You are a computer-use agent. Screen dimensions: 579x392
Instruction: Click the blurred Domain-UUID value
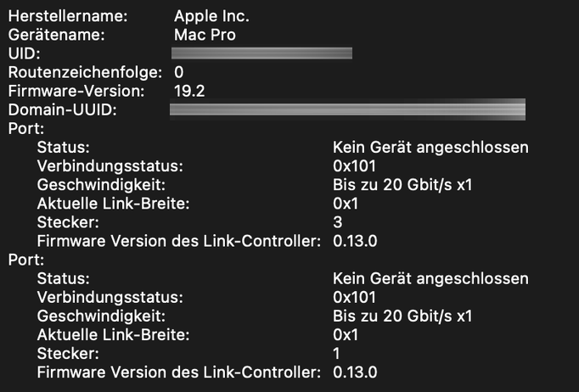(x=347, y=109)
